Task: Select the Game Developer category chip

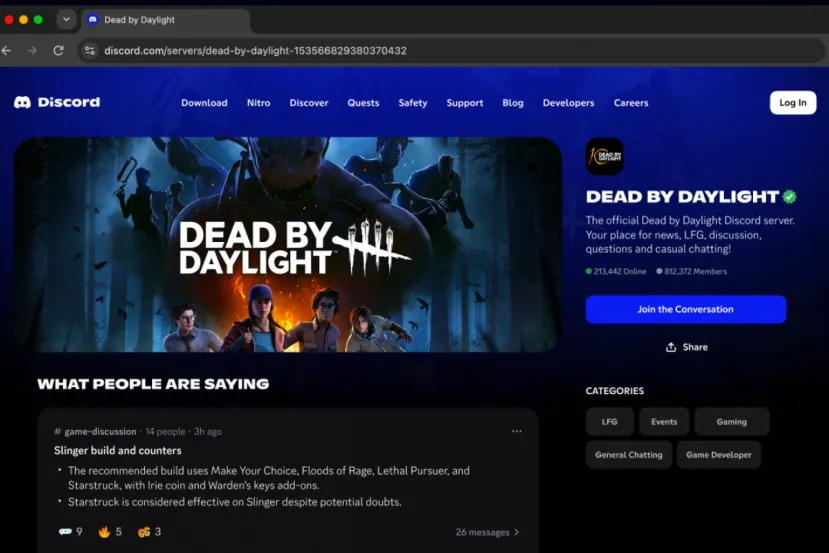Action: 719,455
